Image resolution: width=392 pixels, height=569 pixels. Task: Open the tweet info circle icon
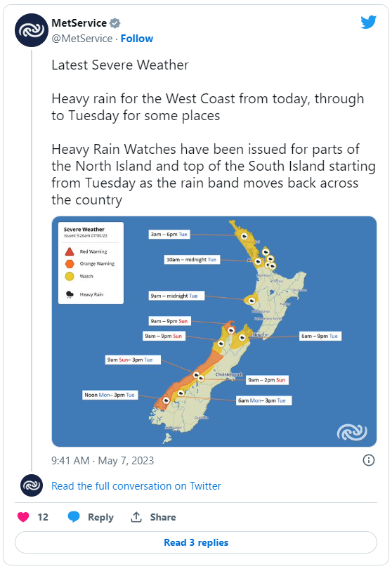368,460
